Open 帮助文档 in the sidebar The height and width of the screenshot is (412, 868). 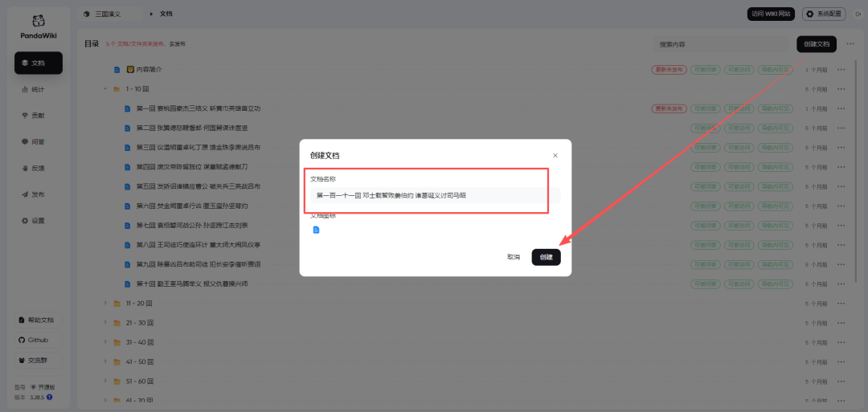pyautogui.click(x=38, y=320)
